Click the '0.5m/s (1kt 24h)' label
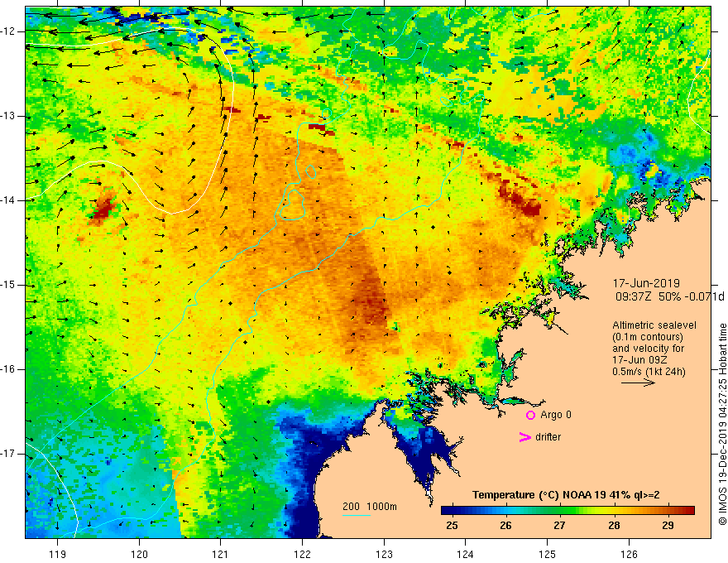This screenshot has width=728, height=563. point(649,372)
